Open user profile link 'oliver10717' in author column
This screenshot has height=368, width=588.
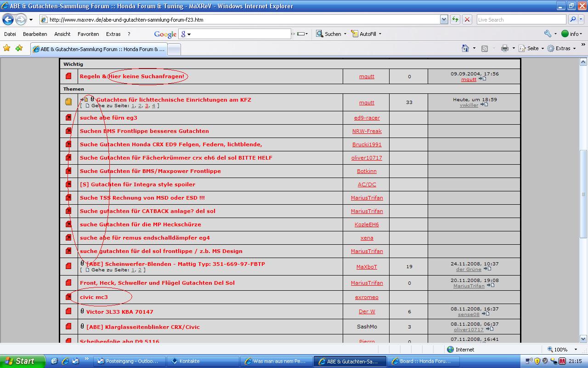[367, 158]
